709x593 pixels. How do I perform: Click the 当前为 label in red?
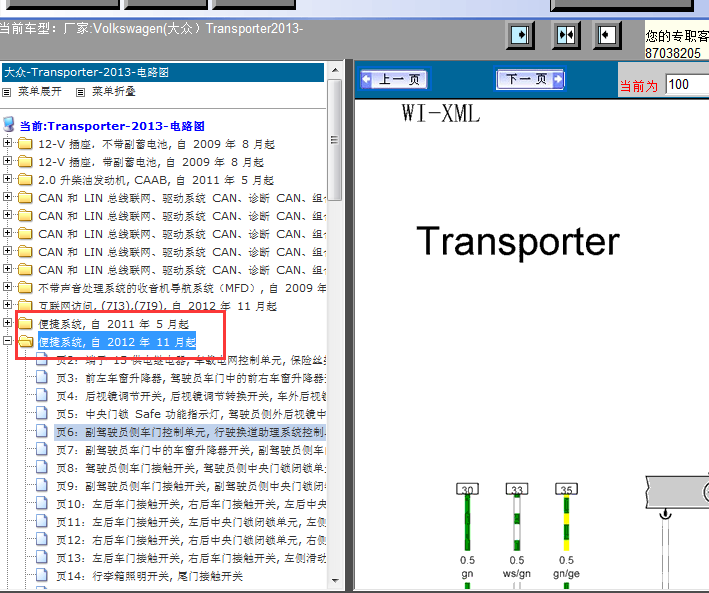point(638,86)
